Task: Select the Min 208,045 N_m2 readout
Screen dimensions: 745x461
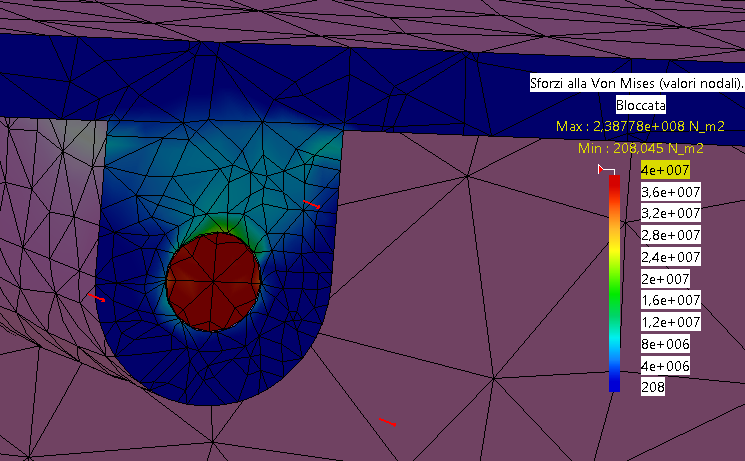Action: [x=640, y=148]
